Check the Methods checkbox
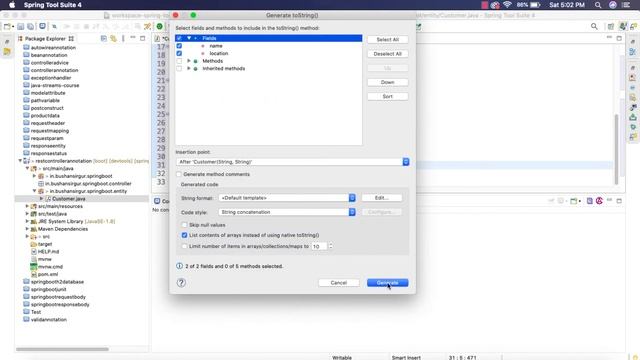Viewport: 640px width, 360px height. [179, 61]
